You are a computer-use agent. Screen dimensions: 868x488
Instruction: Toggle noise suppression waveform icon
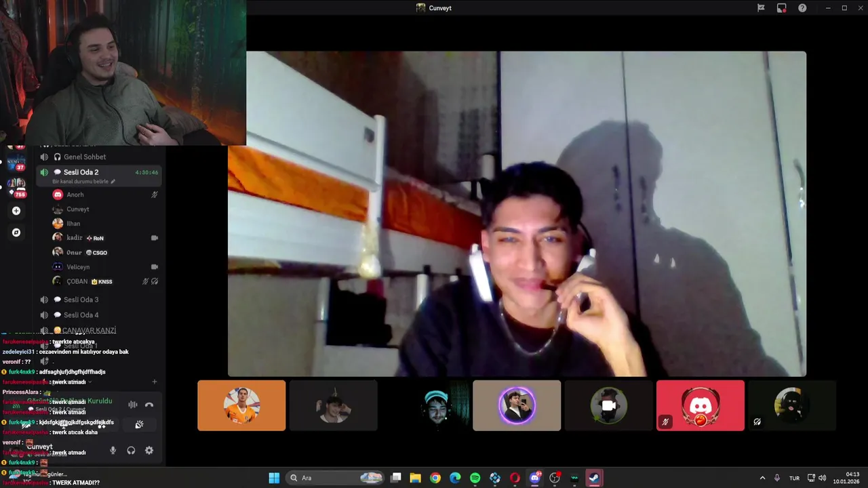(x=132, y=405)
